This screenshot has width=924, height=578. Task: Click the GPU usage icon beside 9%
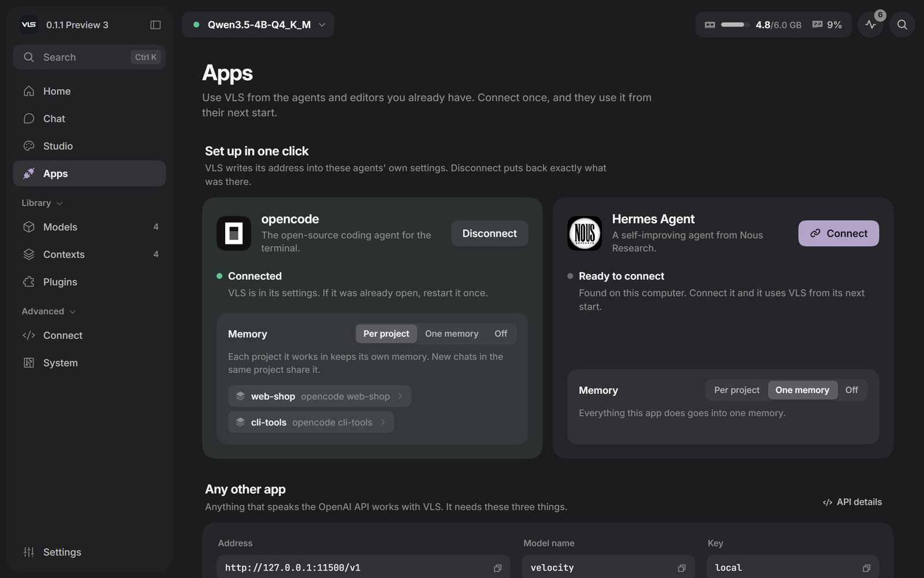click(x=817, y=25)
